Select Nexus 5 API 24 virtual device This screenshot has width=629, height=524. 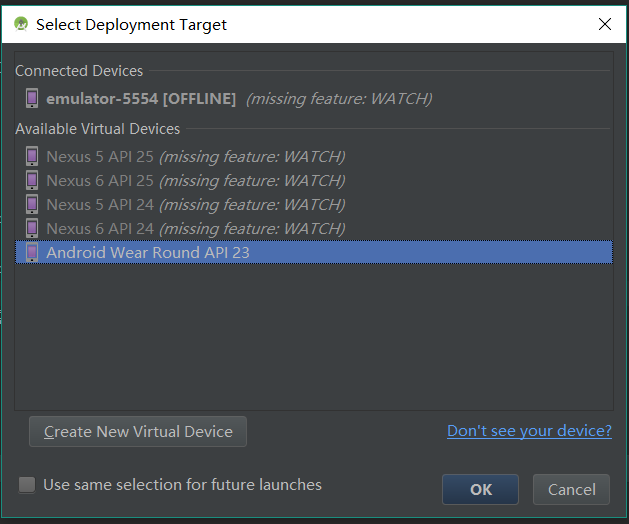click(314, 205)
